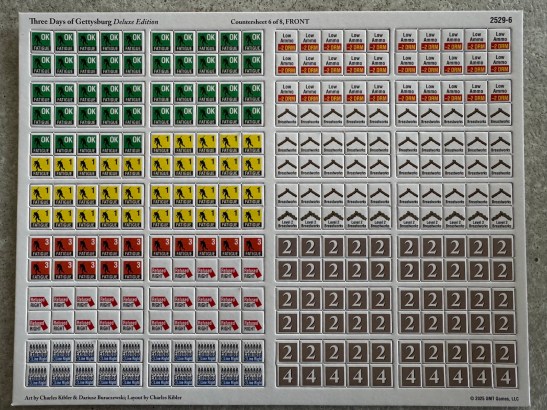Select the bottom-left Extended Line counter
This screenshot has height=410, width=547.
click(38, 376)
